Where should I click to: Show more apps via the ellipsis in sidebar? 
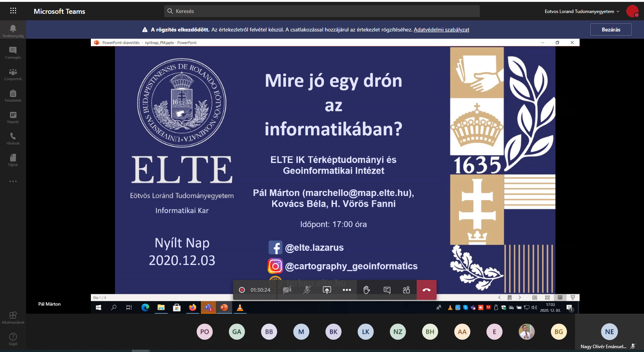pyautogui.click(x=13, y=181)
